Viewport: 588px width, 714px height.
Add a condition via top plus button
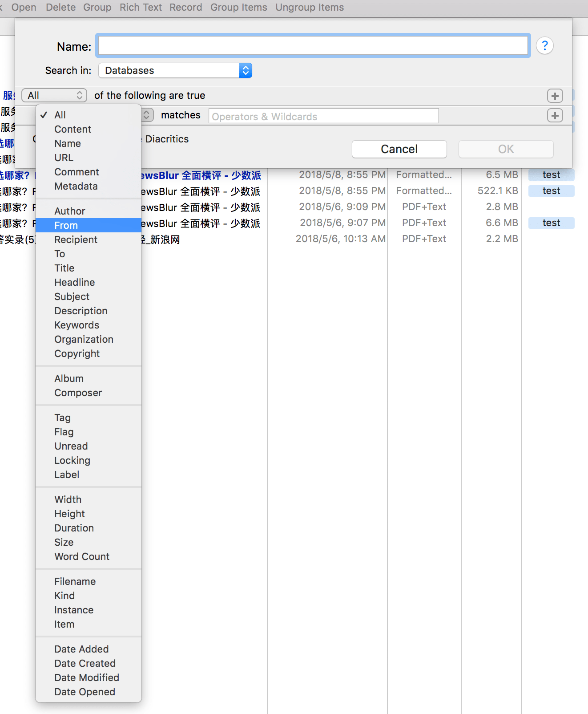pos(555,96)
